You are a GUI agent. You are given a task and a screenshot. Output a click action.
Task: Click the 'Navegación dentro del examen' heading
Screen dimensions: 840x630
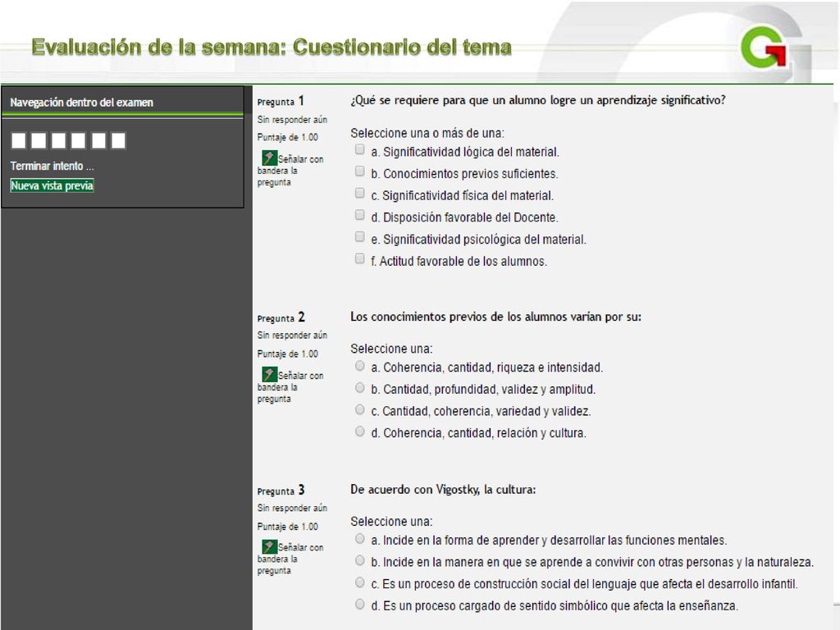coord(81,103)
